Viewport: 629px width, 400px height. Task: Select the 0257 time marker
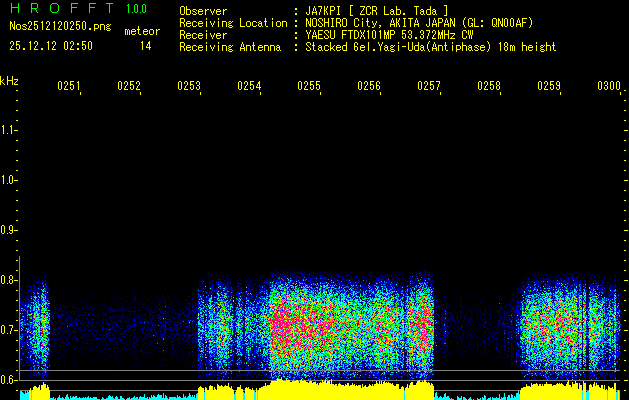(429, 87)
